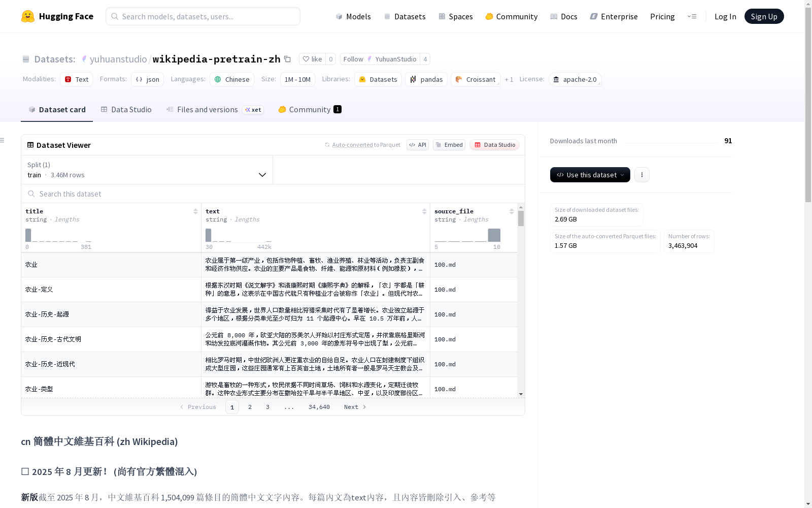Click the pandas library tag

coord(426,79)
